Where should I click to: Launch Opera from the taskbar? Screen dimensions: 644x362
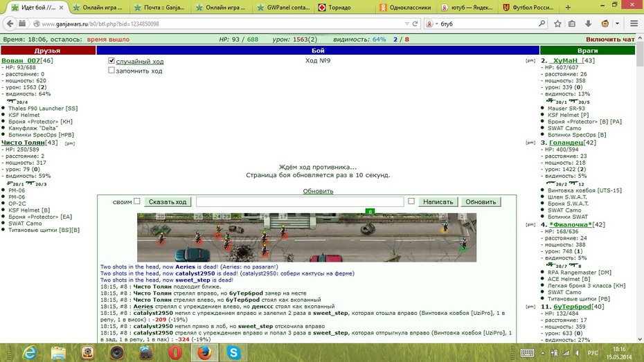point(175,352)
